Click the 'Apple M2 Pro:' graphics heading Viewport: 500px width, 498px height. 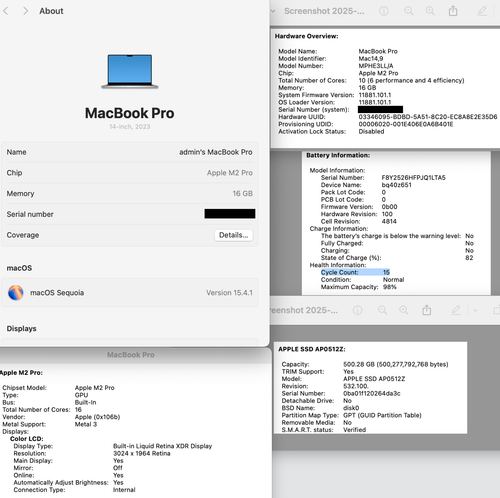[x=21, y=373]
